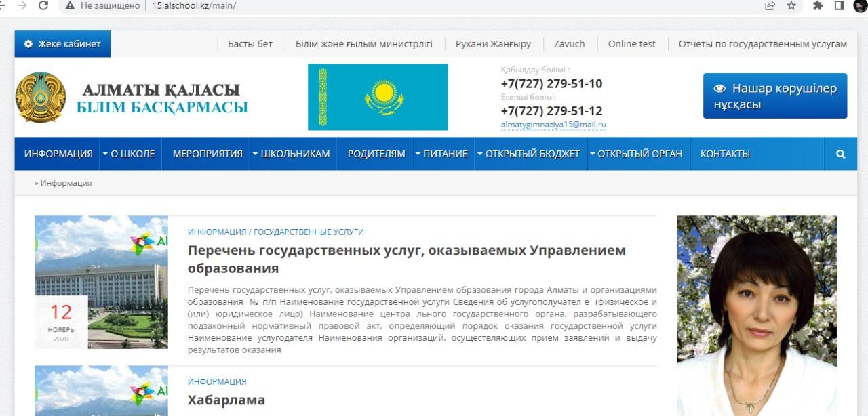The width and height of the screenshot is (868, 416).
Task: Expand the Открытый бюджет dropdown menu
Action: click(530, 154)
